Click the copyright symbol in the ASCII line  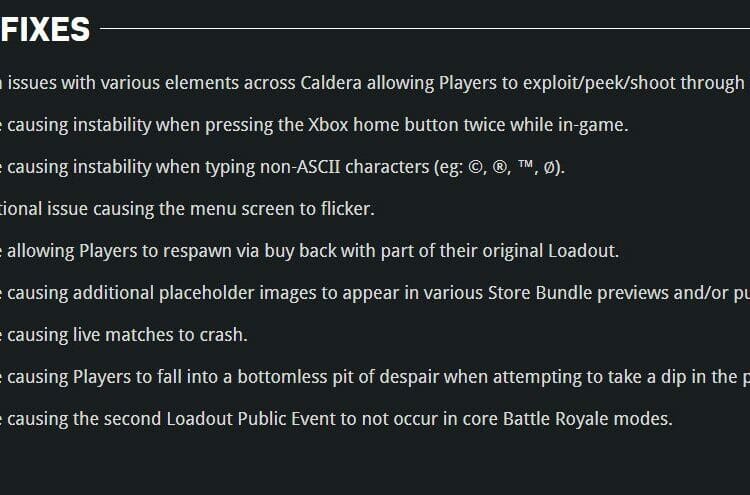(x=475, y=168)
